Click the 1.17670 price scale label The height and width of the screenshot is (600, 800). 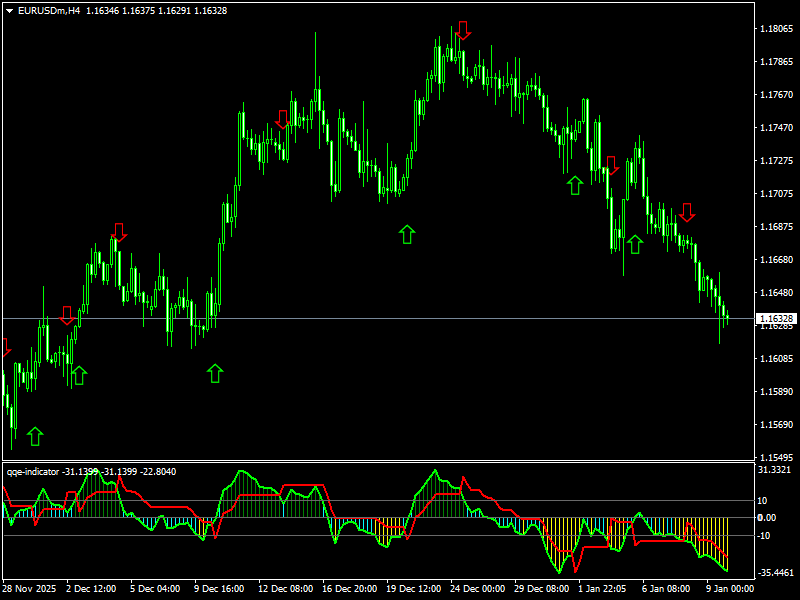point(777,94)
